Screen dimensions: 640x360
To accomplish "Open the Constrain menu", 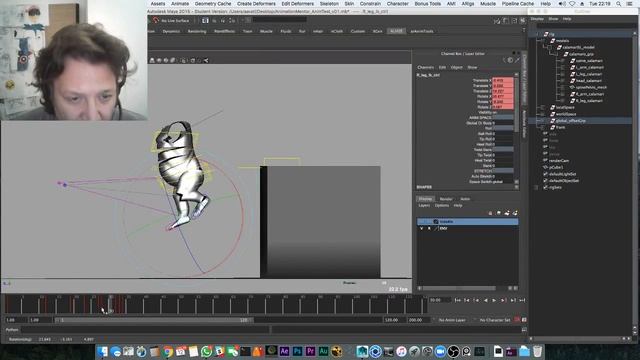I will tap(370, 3).
